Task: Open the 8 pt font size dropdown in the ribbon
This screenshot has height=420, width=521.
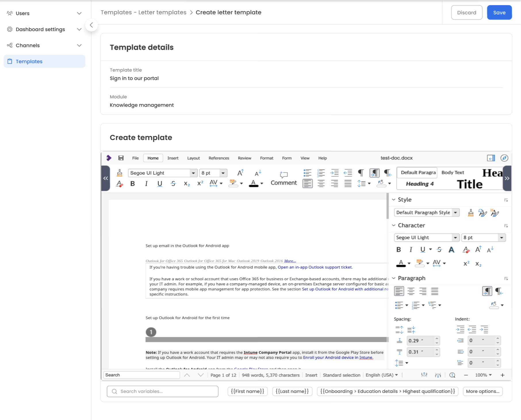Action: (223, 173)
